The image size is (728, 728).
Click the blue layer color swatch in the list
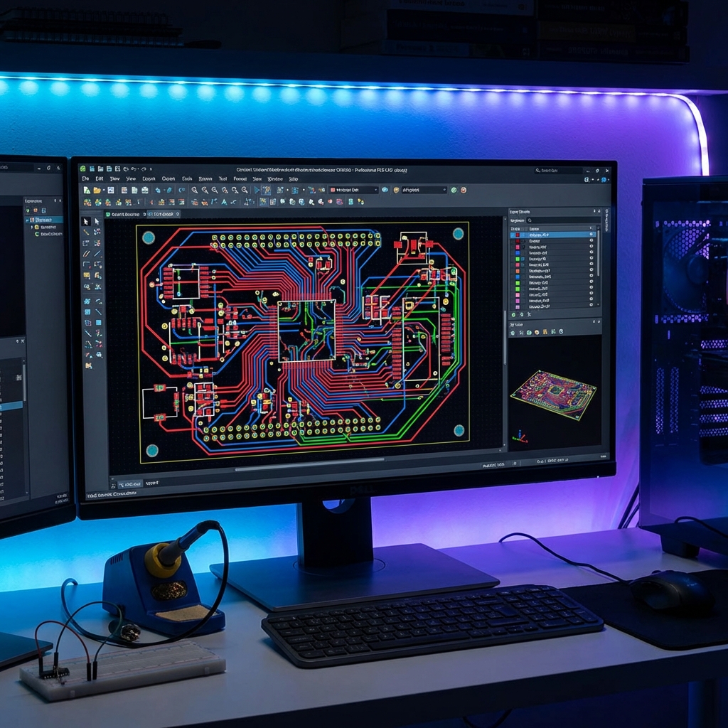(518, 253)
